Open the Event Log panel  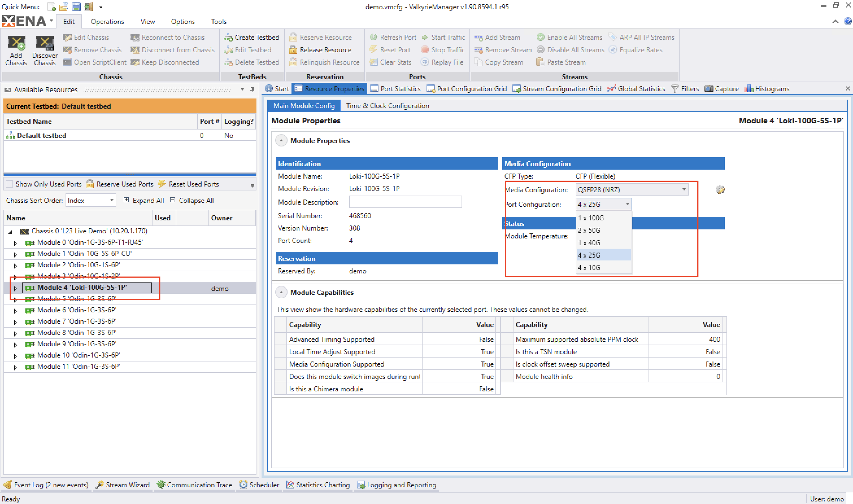click(x=46, y=485)
